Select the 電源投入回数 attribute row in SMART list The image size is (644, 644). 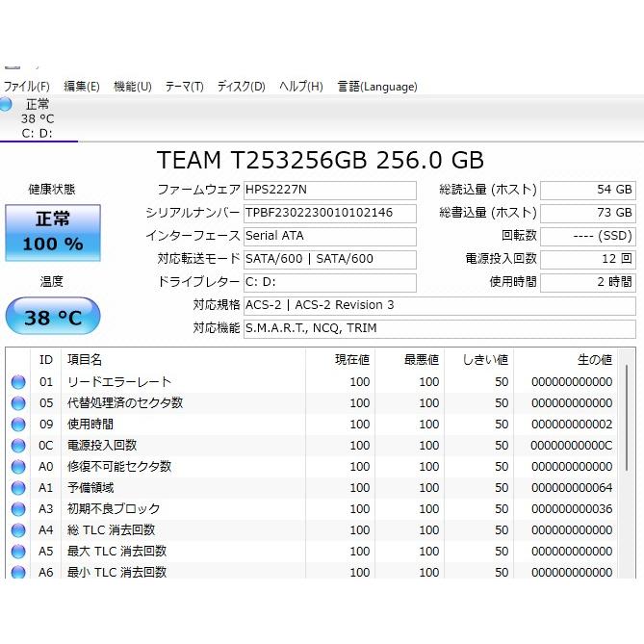(312, 446)
